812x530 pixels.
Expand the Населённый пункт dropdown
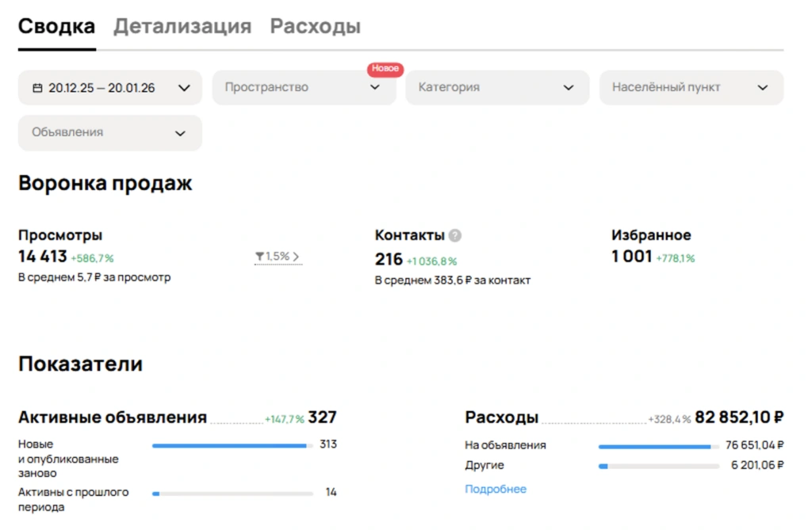pyautogui.click(x=691, y=87)
